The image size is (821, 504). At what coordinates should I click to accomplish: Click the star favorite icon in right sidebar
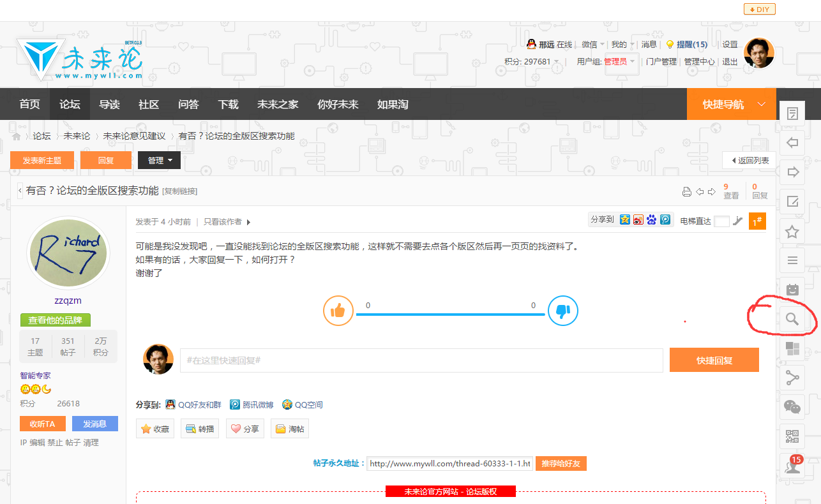(x=792, y=232)
